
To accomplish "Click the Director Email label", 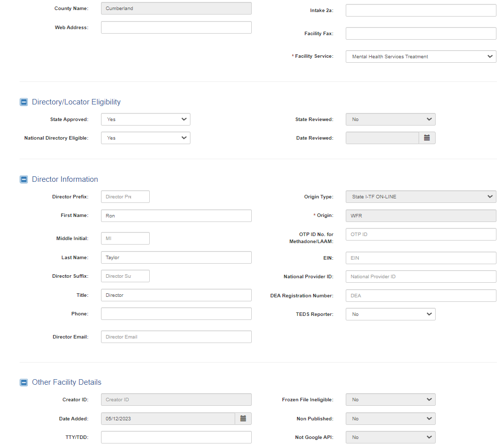I will click(70, 337).
